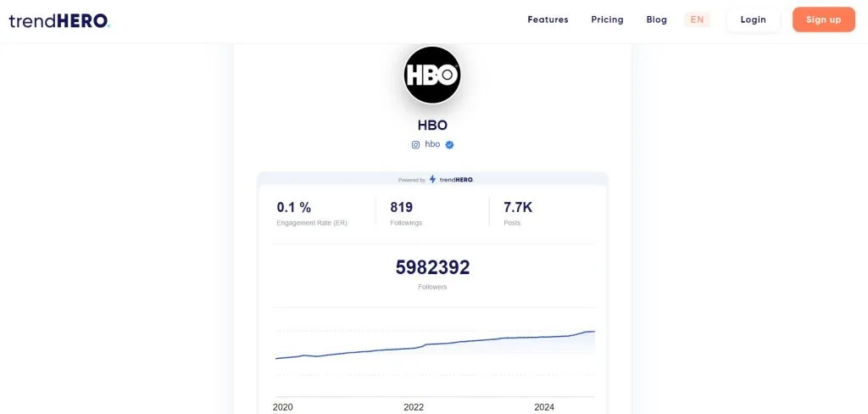Click the 2020 label on chart axis
The image size is (868, 414).
(283, 407)
